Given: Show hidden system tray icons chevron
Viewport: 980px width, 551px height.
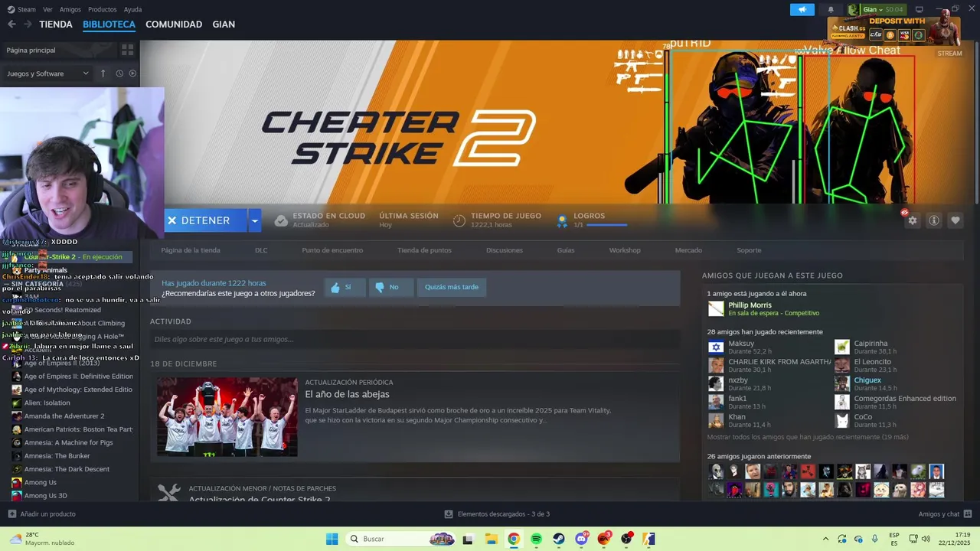Looking at the screenshot, I should (x=825, y=539).
